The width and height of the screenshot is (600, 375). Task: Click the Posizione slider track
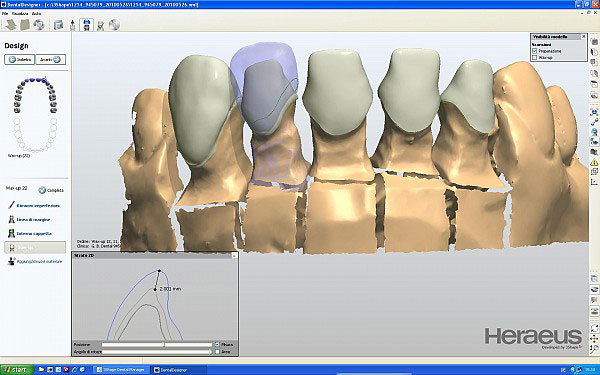point(157,345)
